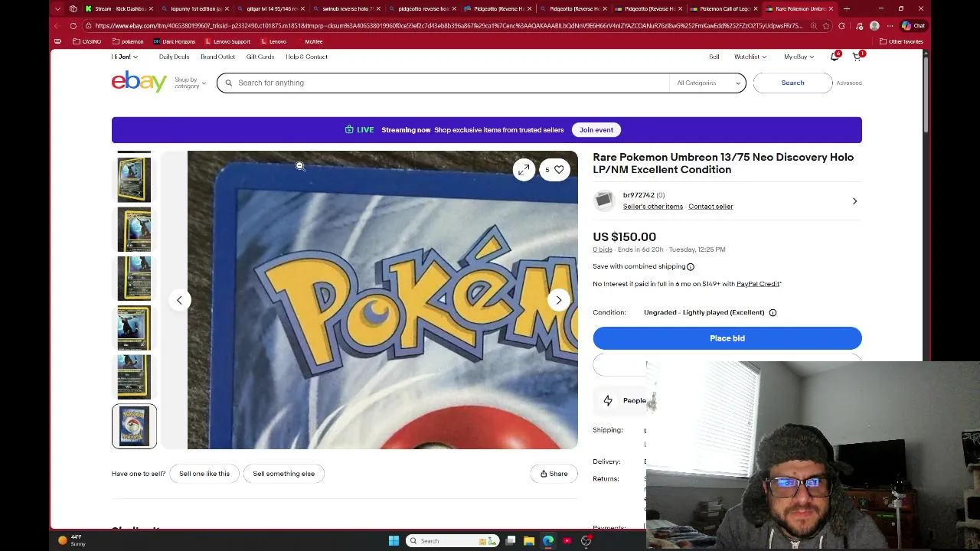The width and height of the screenshot is (980, 551).
Task: Show the next listing image arrow
Action: point(559,300)
